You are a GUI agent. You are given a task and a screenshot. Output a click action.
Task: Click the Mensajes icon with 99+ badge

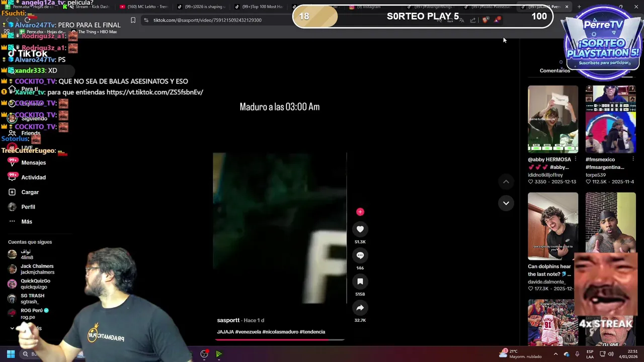[12, 162]
